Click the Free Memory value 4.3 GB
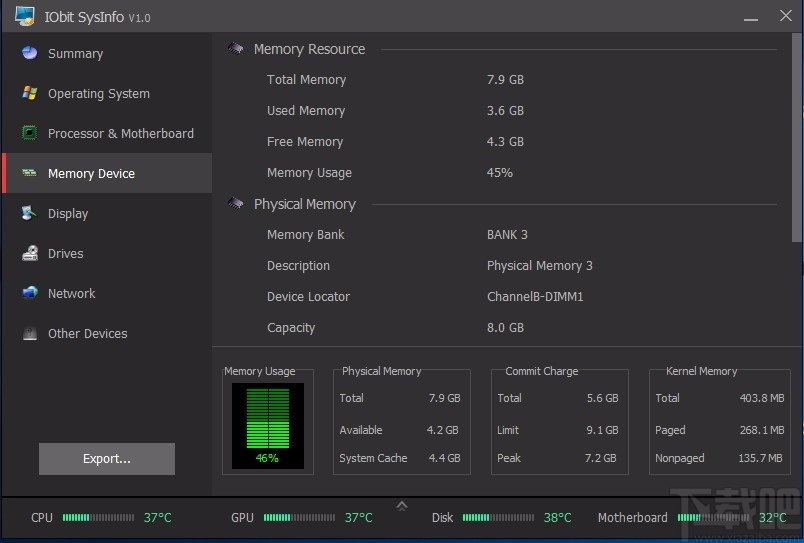The image size is (804, 543). tap(505, 142)
